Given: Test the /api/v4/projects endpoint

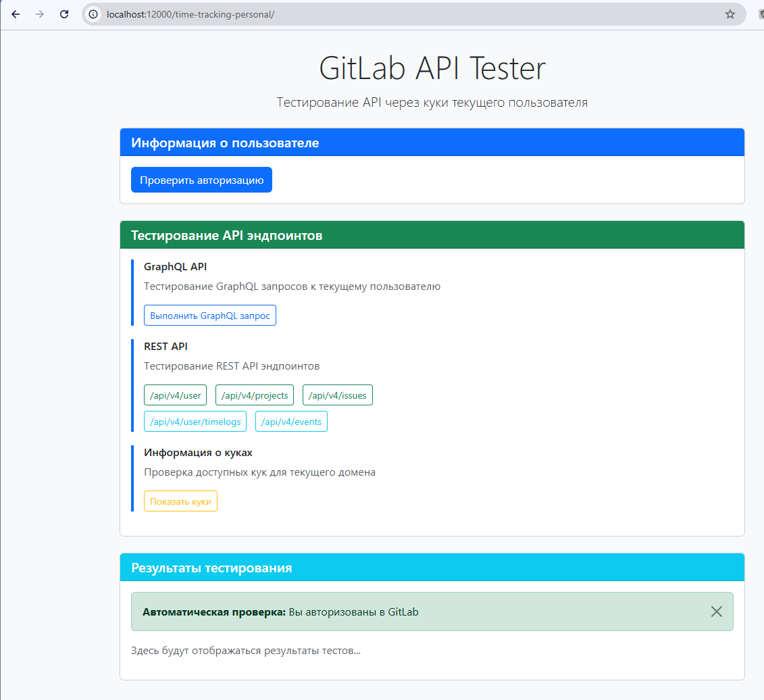Looking at the screenshot, I should tap(255, 395).
